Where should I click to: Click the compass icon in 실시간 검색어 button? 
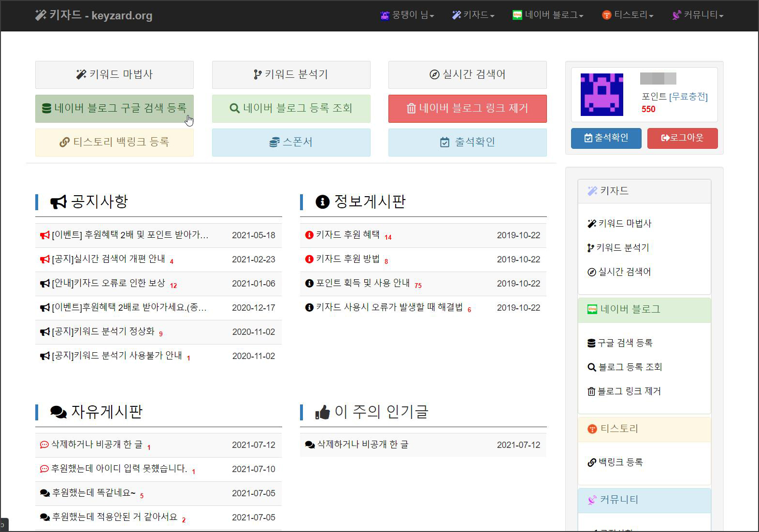click(x=434, y=74)
